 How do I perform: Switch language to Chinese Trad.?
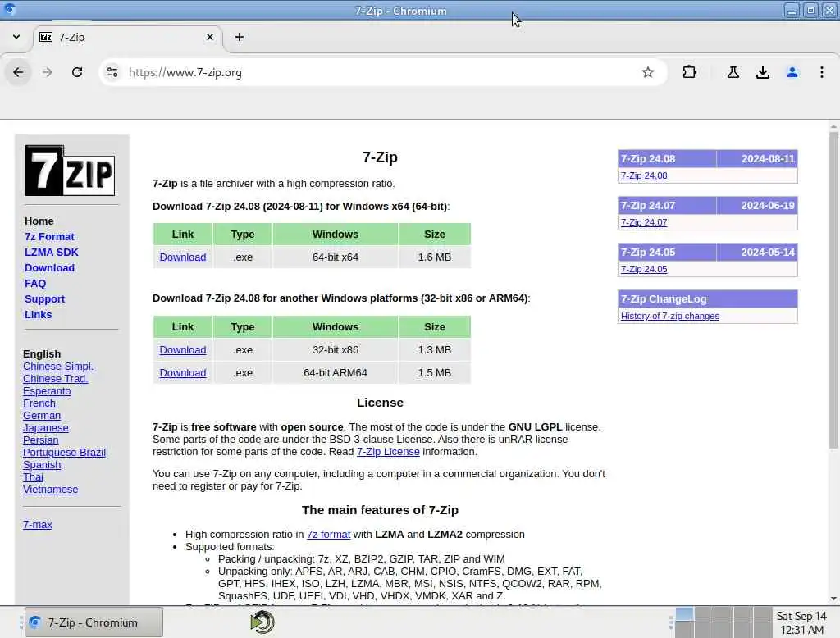click(55, 379)
